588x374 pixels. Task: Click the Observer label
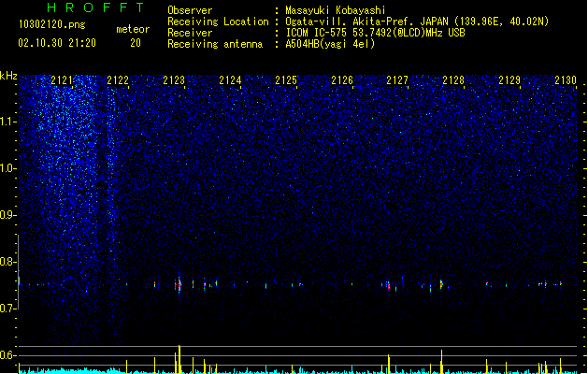(x=190, y=10)
